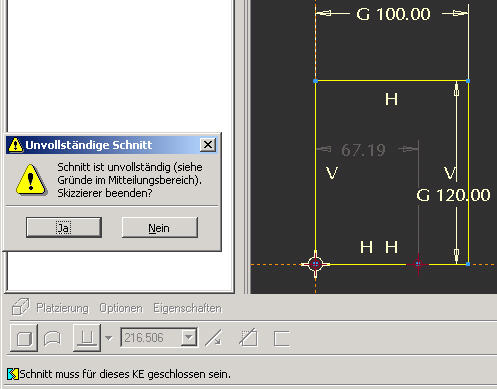Select the G 100.00 dimension
The height and width of the screenshot is (389, 497).
[393, 14]
